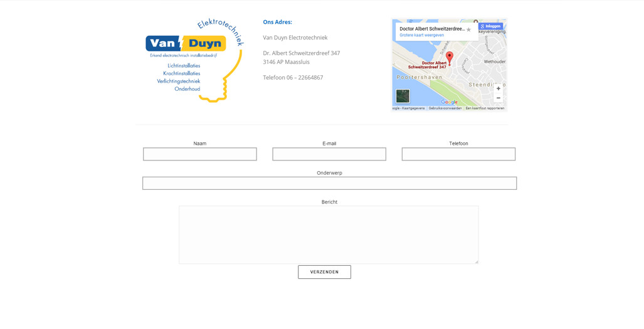Click 'Van Duyn Electrotechniek' company name text
Viewport: 644px width, 329px height.
pyautogui.click(x=295, y=38)
